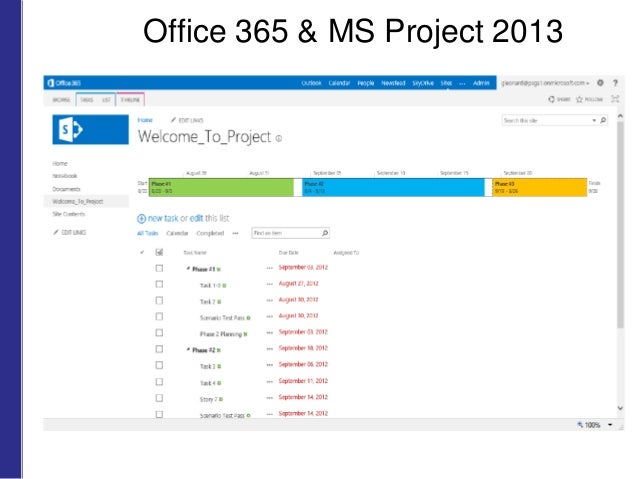638x479 pixels.
Task: Open the help question mark
Action: (x=615, y=83)
